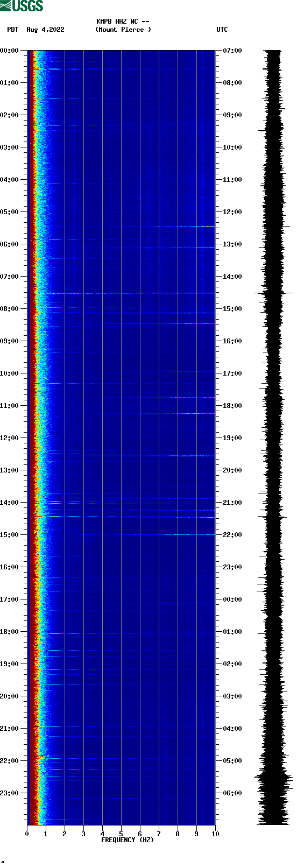
Task: Click the 11:00 PDT time label
Action: coord(10,406)
